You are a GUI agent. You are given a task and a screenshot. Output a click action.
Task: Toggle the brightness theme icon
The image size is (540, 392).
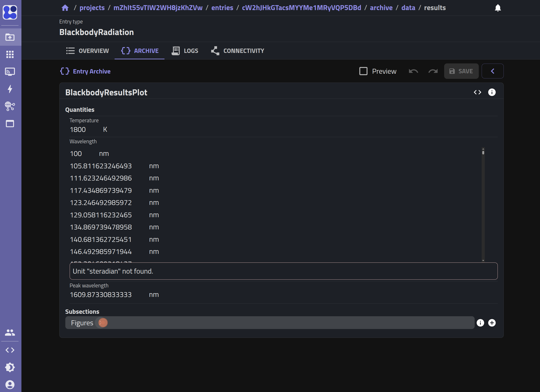point(10,367)
